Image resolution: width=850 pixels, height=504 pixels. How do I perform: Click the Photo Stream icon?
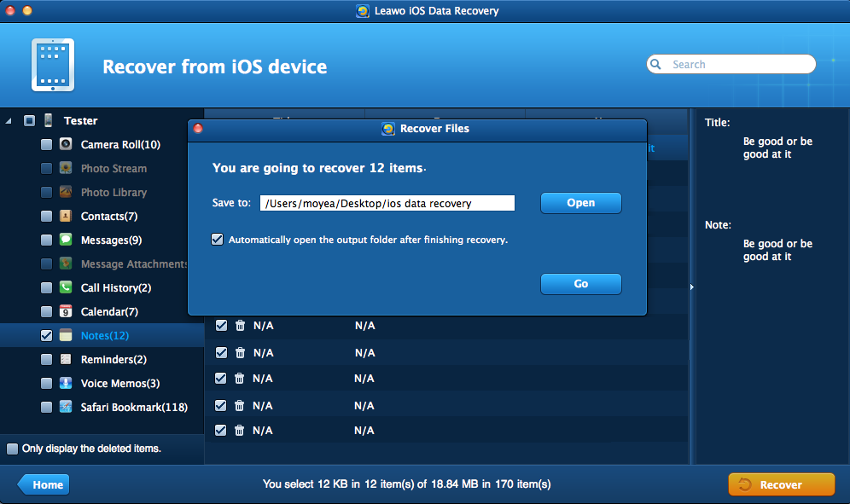pos(66,168)
